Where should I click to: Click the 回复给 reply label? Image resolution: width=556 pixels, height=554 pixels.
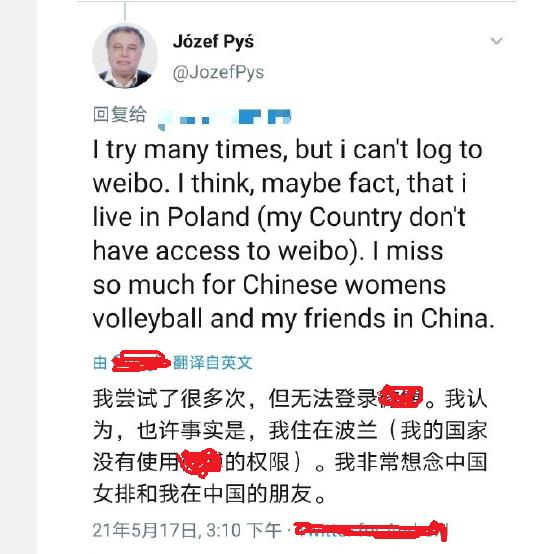pos(119,114)
